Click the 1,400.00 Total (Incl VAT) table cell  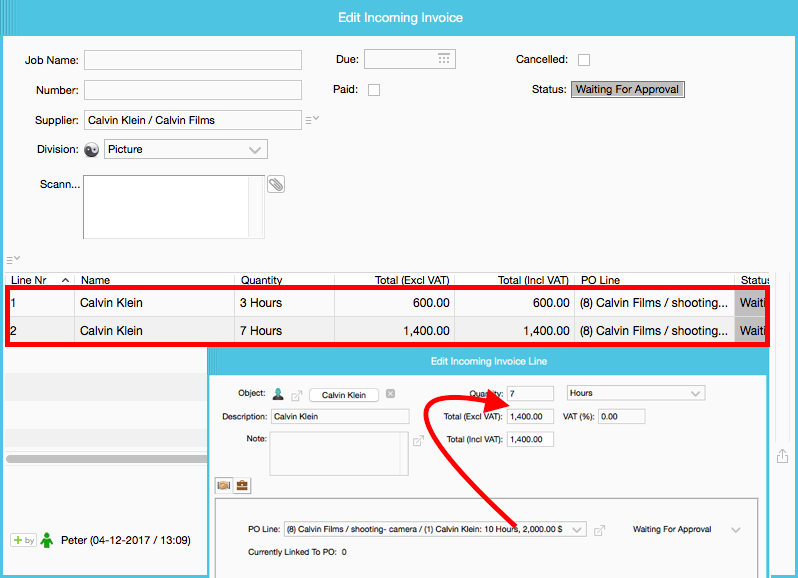click(515, 331)
